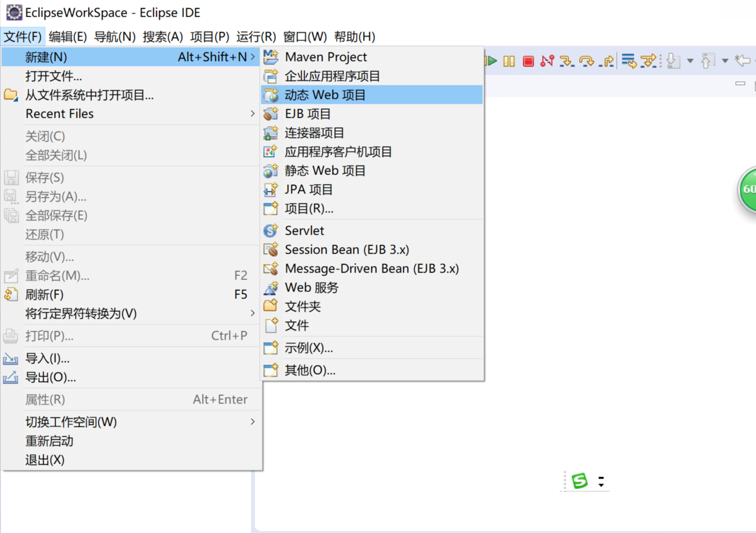Image resolution: width=756 pixels, height=533 pixels.
Task: Click the Last Edit Location arrow icon
Action: point(742,61)
